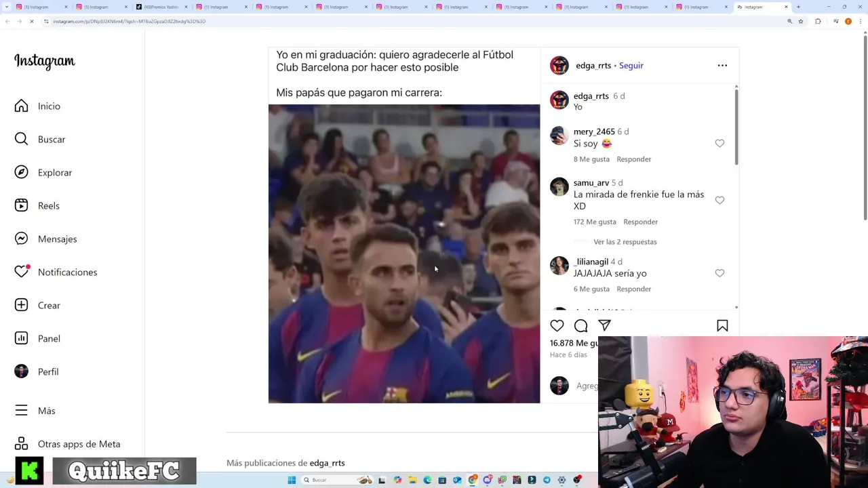The width and height of the screenshot is (868, 488).
Task: Open the Más menu in the sidebar
Action: 35,411
